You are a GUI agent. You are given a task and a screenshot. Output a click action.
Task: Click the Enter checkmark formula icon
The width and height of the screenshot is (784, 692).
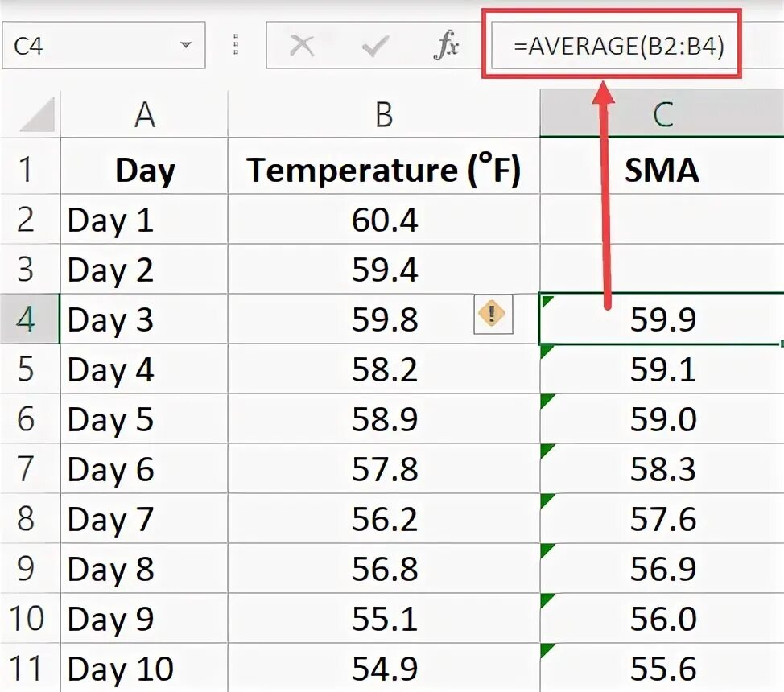click(374, 46)
